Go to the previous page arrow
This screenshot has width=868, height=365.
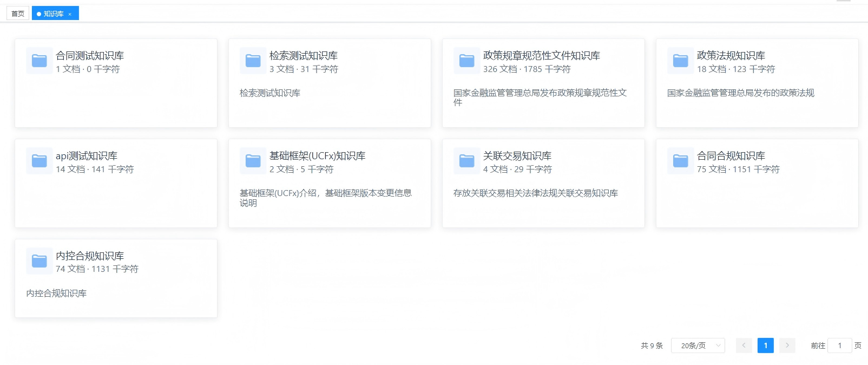point(744,346)
